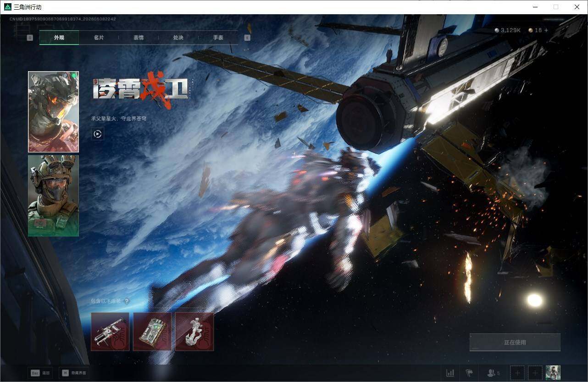Maximize the 三角洲行动 window

tap(556, 7)
